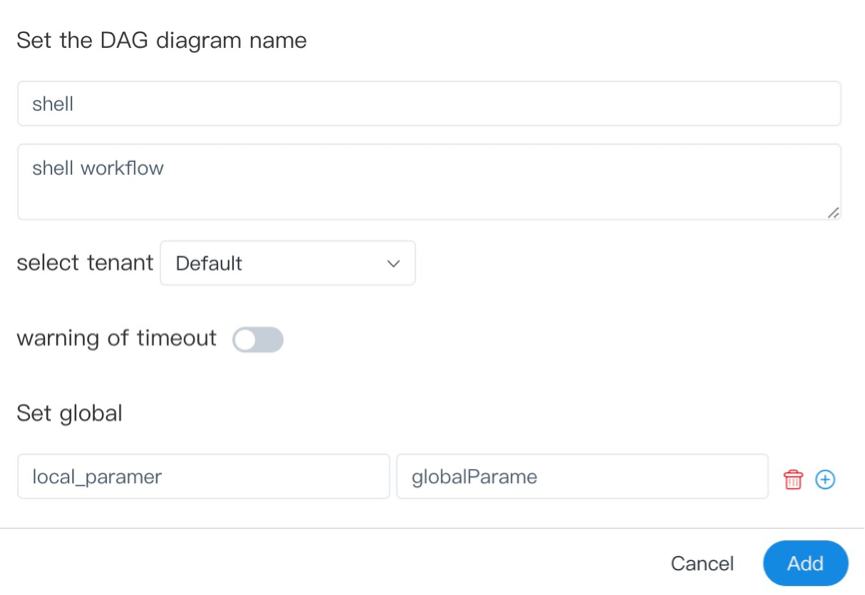Open the select tenant dropdown box
Image resolution: width=865 pixels, height=595 pixels.
pos(287,263)
